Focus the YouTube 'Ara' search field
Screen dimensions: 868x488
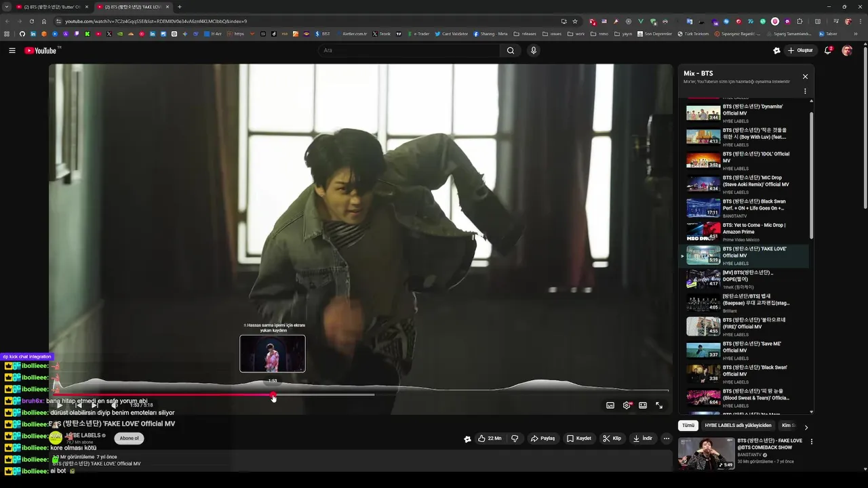point(409,51)
